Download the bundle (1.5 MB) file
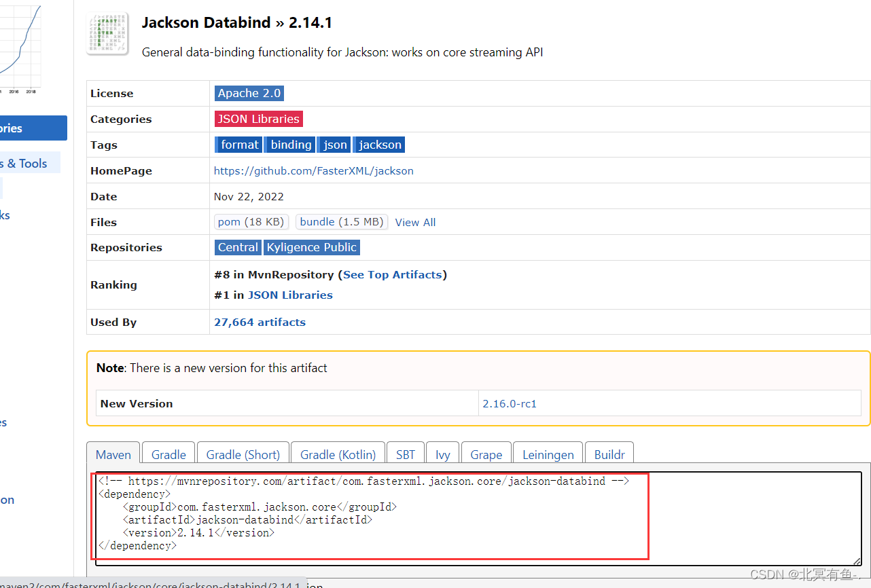 [x=342, y=222]
